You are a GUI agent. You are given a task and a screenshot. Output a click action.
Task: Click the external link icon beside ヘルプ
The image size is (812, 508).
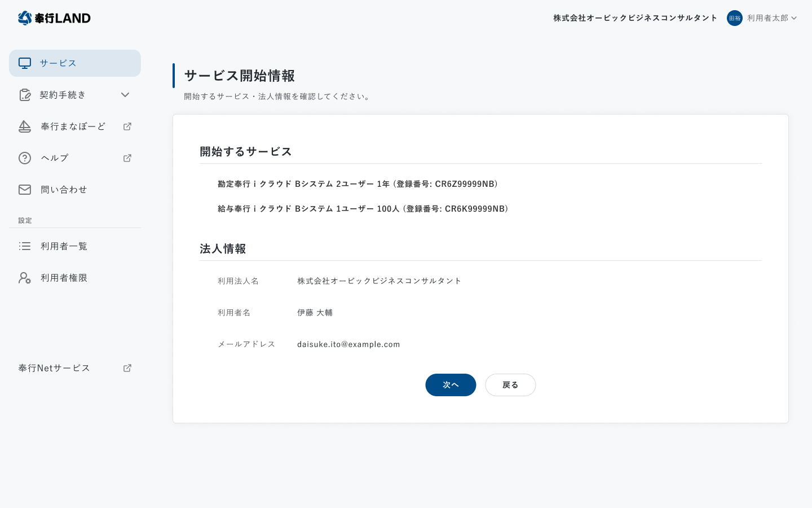[127, 158]
